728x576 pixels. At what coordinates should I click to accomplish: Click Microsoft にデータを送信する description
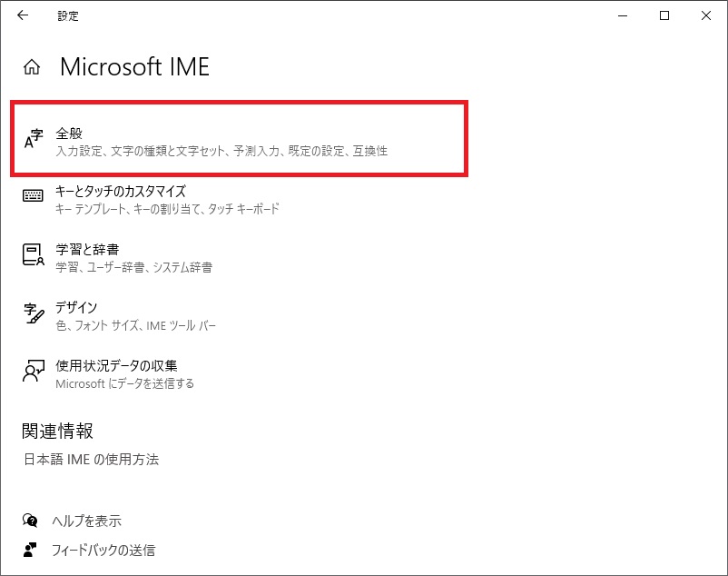tap(125, 383)
